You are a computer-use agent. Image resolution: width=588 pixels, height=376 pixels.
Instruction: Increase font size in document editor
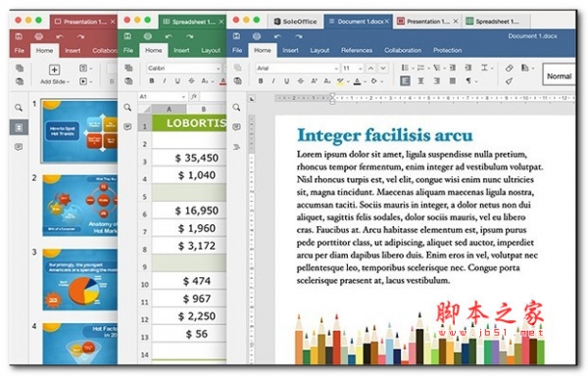pos(370,69)
